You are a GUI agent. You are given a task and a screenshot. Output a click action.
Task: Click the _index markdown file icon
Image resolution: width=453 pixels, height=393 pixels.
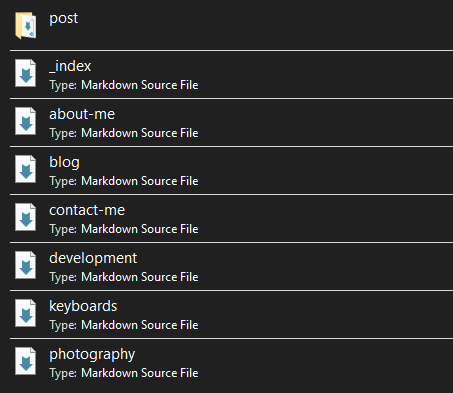coord(26,73)
